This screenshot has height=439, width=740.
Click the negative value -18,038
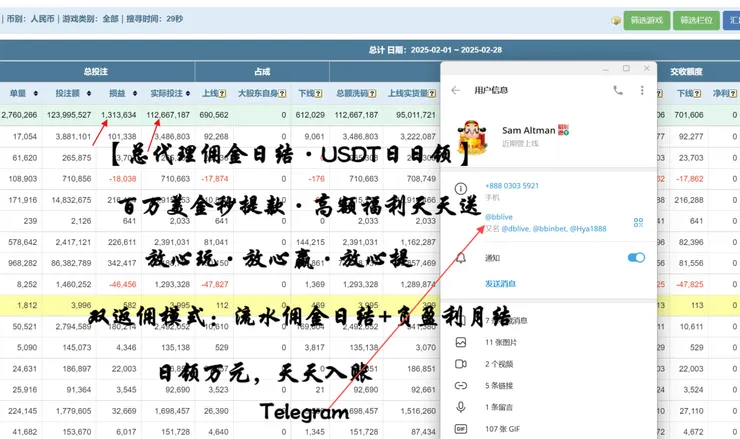click(x=123, y=179)
